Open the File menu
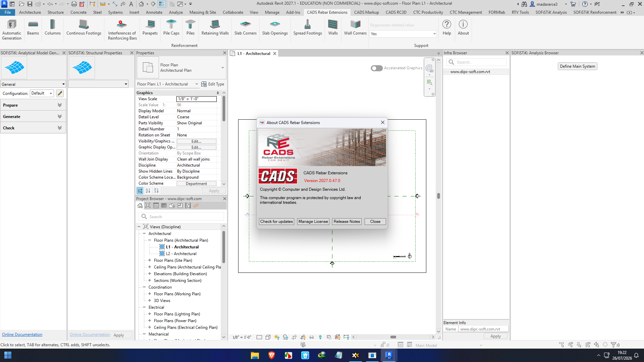 pyautogui.click(x=8, y=12)
